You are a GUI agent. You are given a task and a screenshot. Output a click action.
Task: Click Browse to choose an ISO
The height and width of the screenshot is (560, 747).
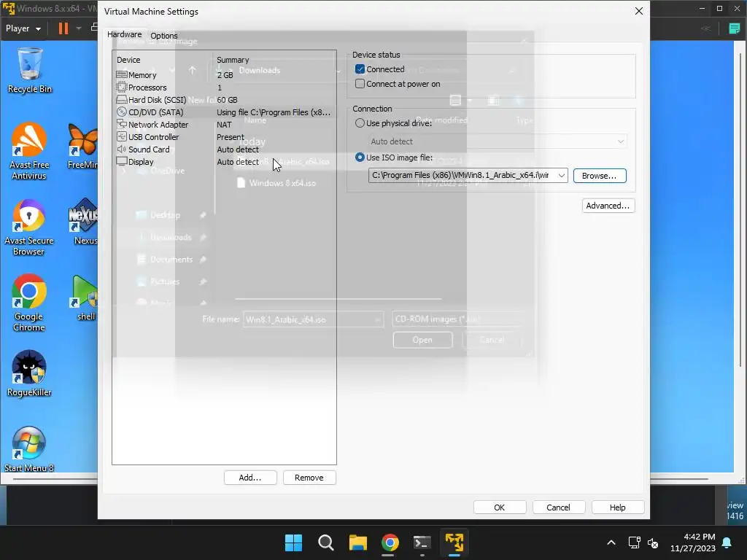coord(600,176)
